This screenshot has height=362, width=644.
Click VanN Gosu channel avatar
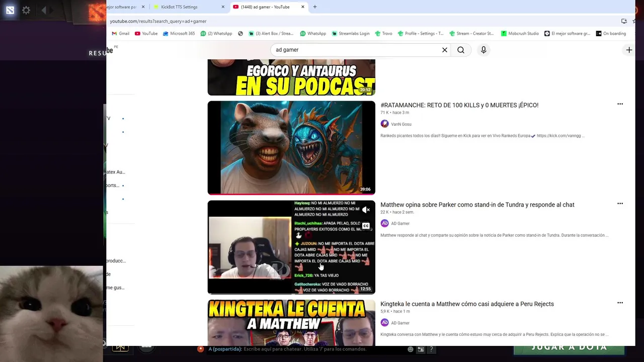(384, 124)
